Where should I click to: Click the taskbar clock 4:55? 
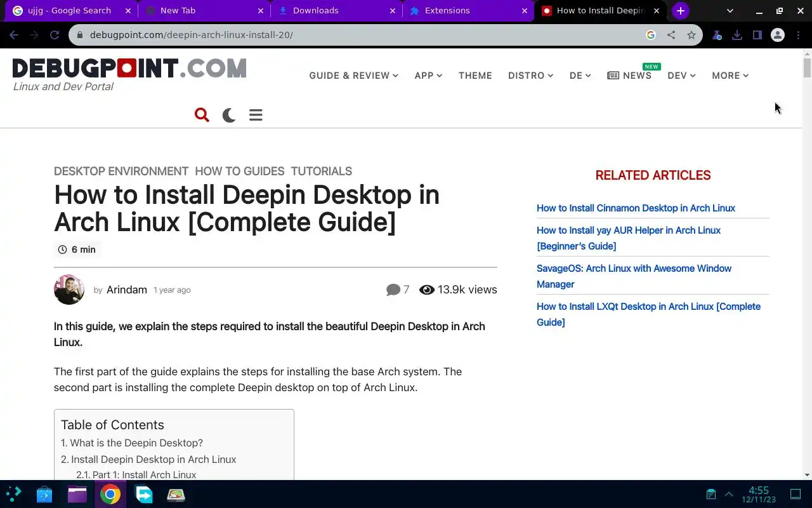click(759, 490)
